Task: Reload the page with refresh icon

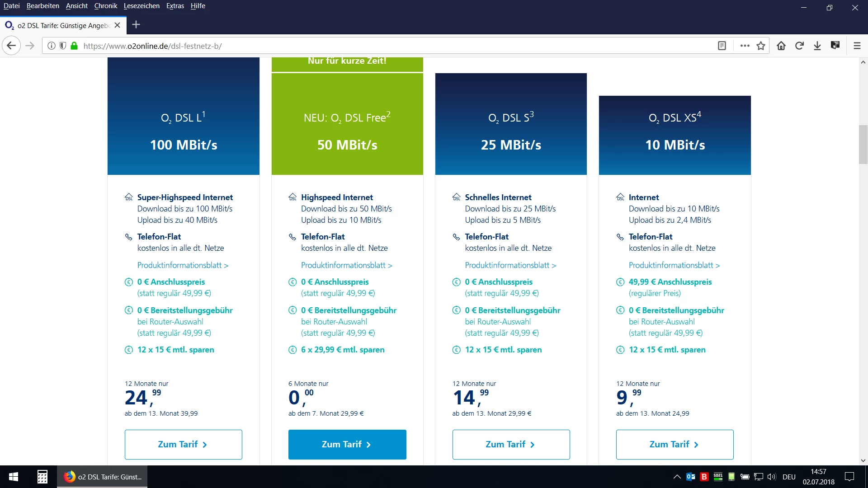Action: (799, 46)
